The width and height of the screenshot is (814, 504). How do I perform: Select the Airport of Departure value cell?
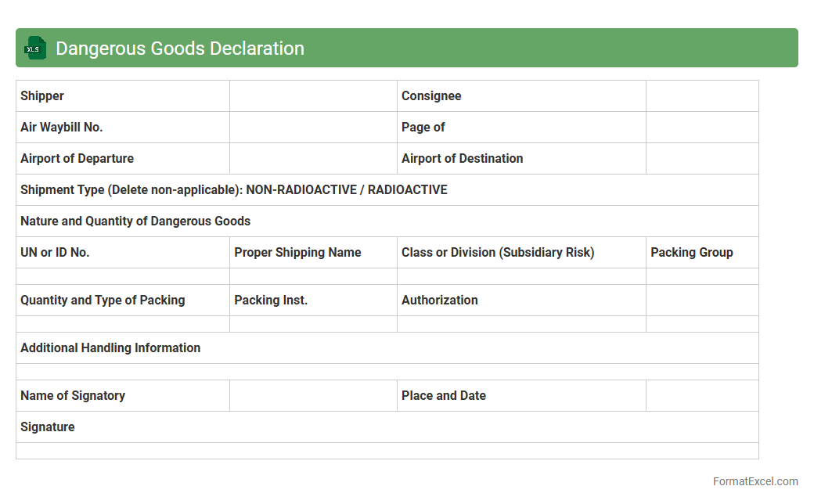[x=313, y=159]
